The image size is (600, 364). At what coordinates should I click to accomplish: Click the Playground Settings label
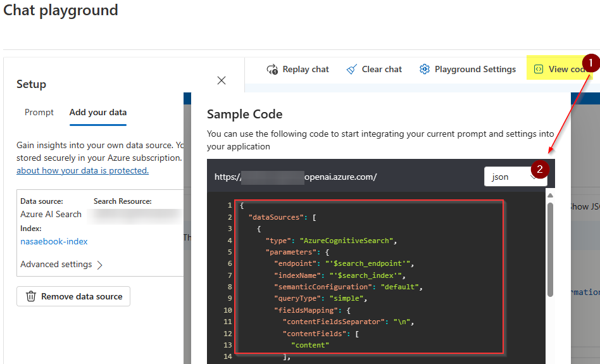(x=475, y=70)
